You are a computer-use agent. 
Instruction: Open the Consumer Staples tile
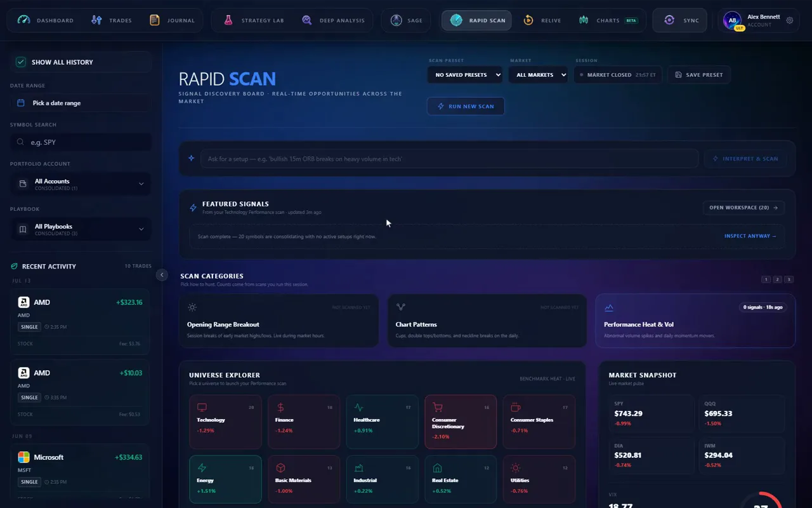[539, 422]
